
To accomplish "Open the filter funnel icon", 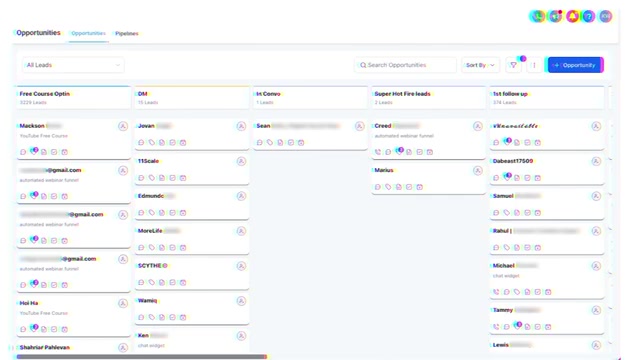I will point(513,65).
